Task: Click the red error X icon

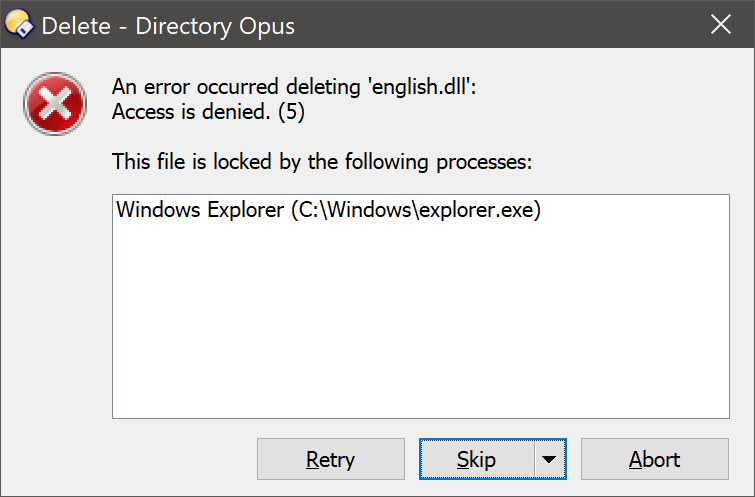Action: click(x=55, y=104)
